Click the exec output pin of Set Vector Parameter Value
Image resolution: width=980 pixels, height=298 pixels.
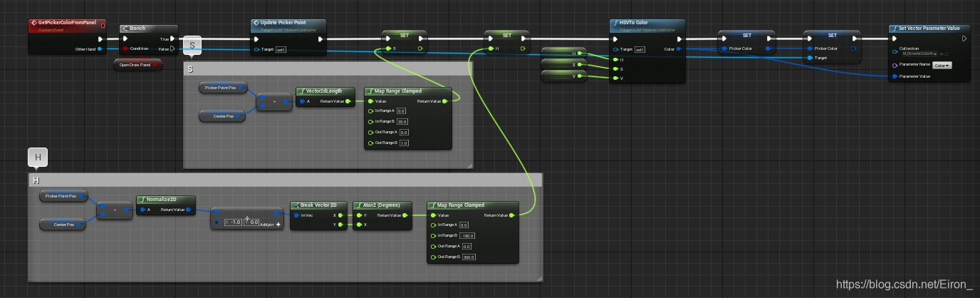click(964, 39)
